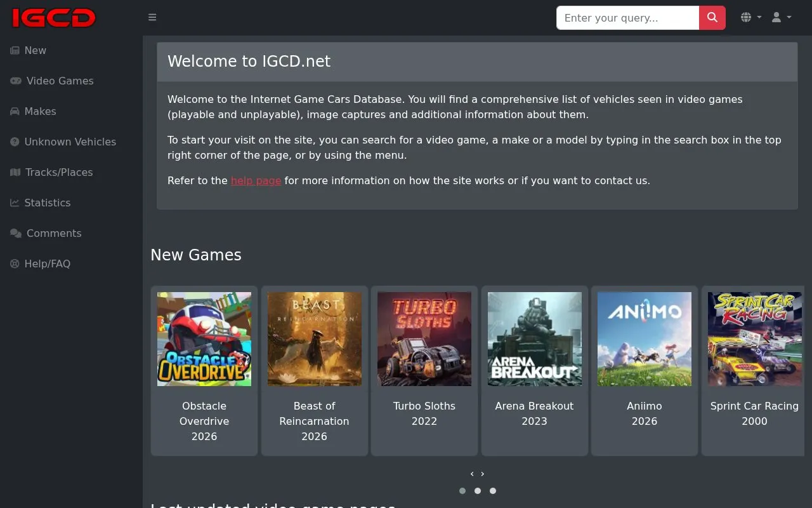Open Statistics menu label
Viewport: 812px width, 508px height.
(48, 203)
